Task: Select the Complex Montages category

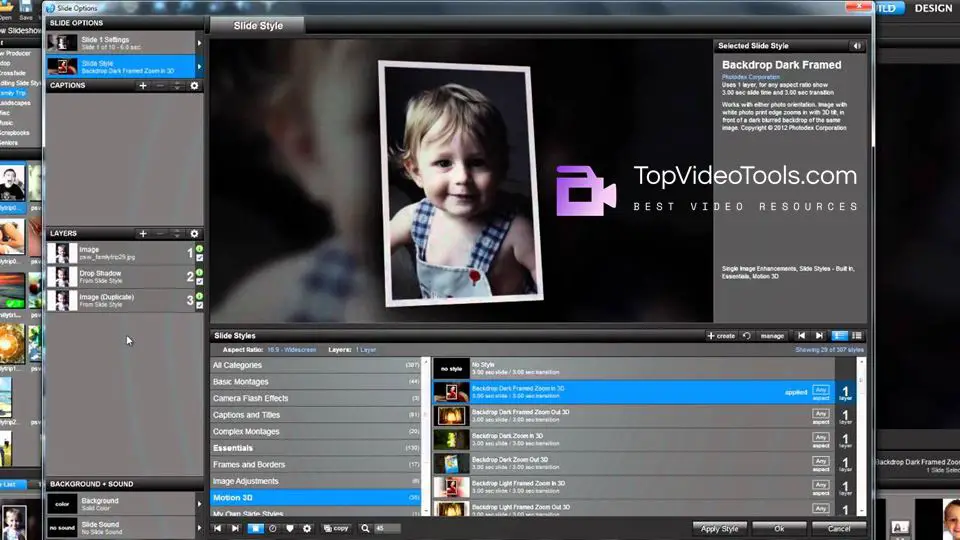Action: pyautogui.click(x=315, y=431)
